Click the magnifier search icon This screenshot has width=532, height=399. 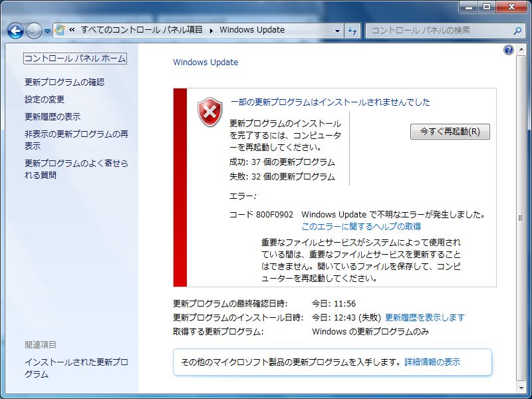518,31
